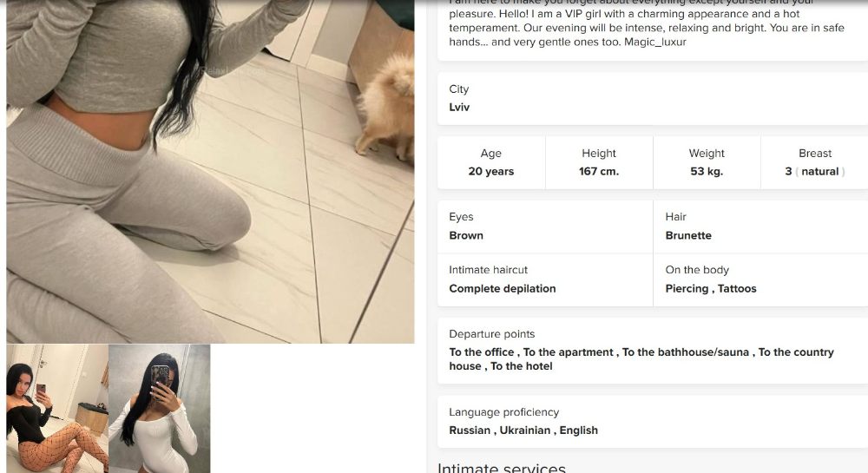The image size is (868, 473).
Task: Click the Breast 3 natural cell
Action: point(814,162)
